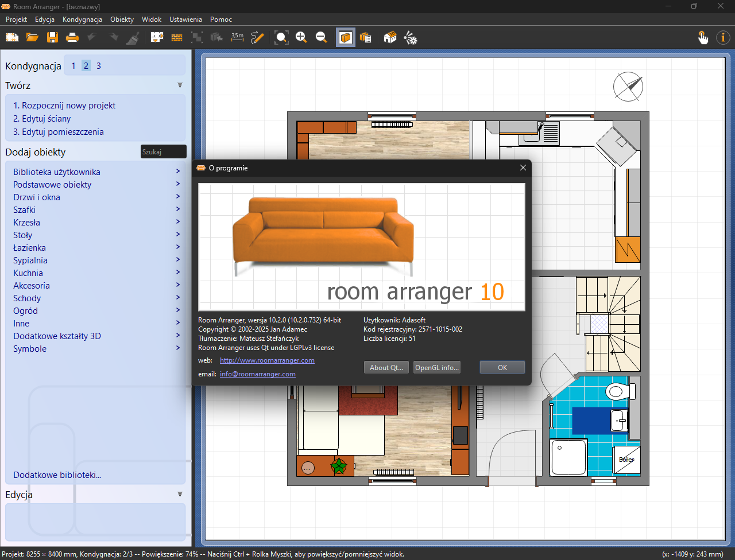Switch to floor 3 in Kondygnacja

point(99,66)
